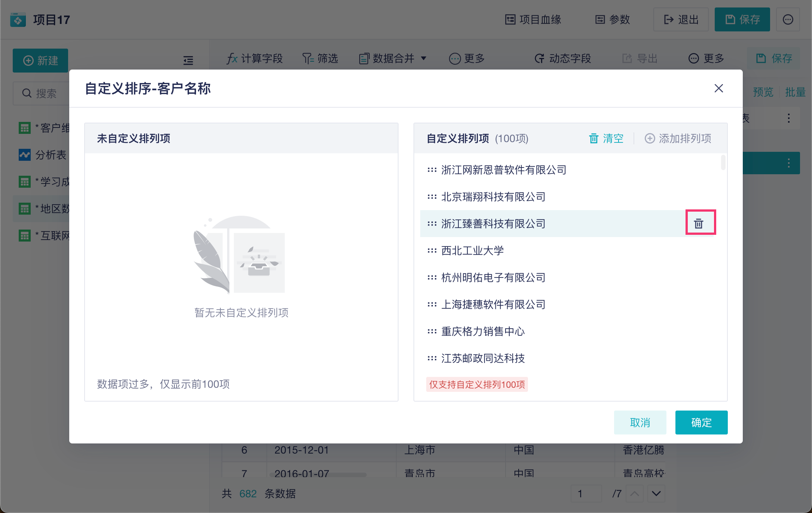Open 参数 in top bar

click(x=613, y=19)
